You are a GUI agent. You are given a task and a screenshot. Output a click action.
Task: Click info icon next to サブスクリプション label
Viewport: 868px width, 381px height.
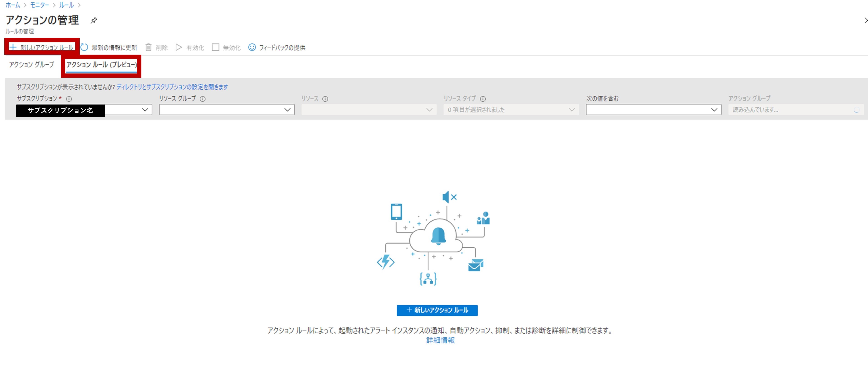69,99
